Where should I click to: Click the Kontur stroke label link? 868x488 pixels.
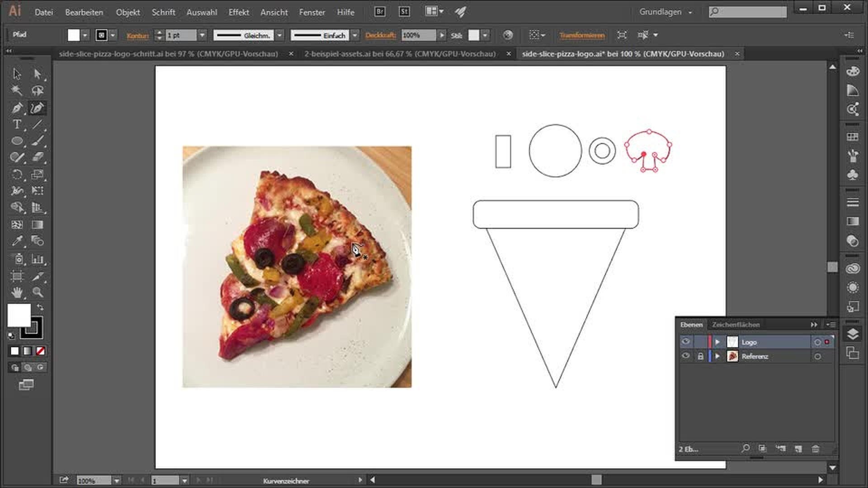(137, 35)
